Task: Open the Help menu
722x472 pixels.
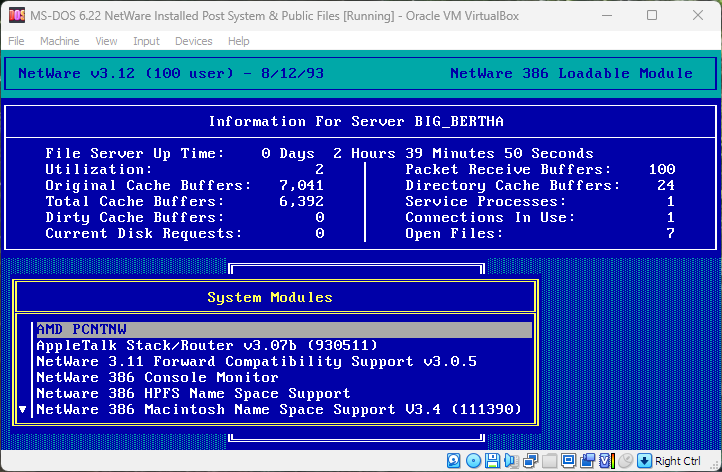Action: (238, 41)
